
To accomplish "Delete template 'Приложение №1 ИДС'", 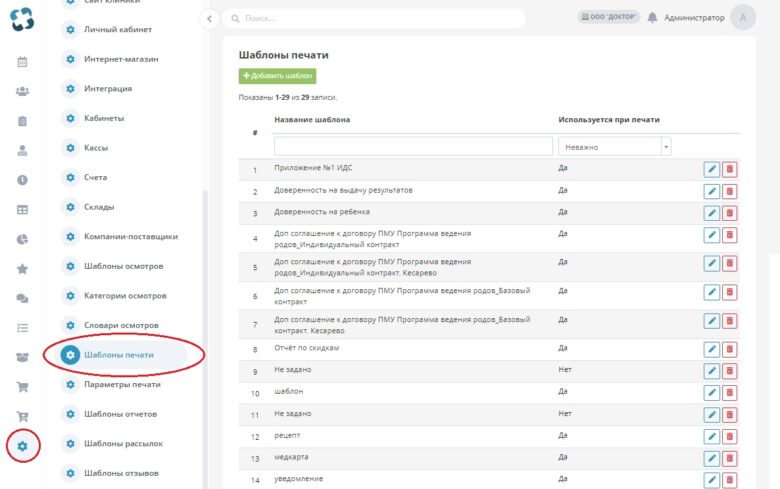I will [729, 169].
